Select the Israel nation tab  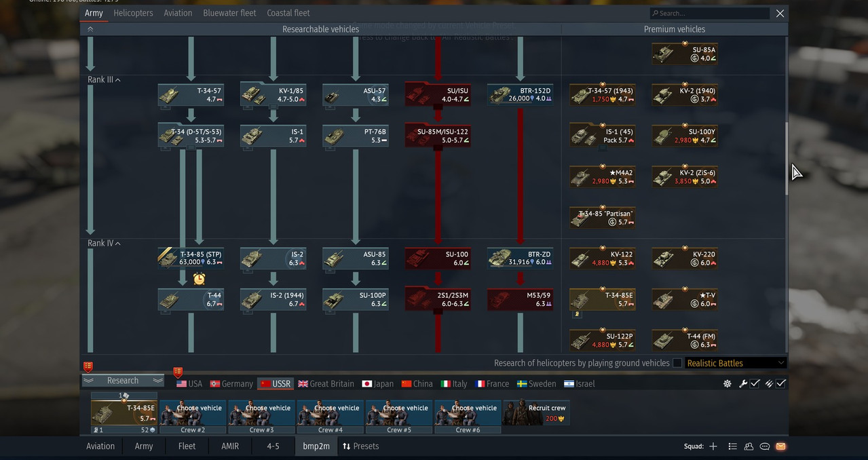[x=579, y=383]
